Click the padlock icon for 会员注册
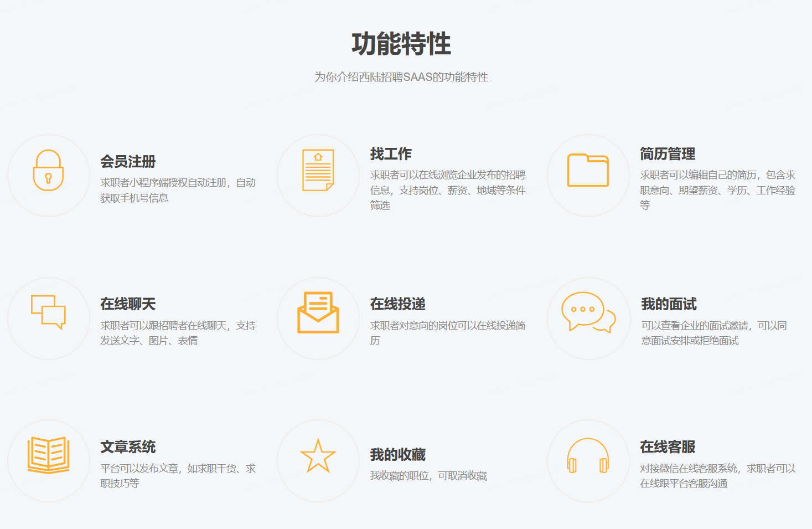Screen dimensions: 812x529 [x=48, y=170]
